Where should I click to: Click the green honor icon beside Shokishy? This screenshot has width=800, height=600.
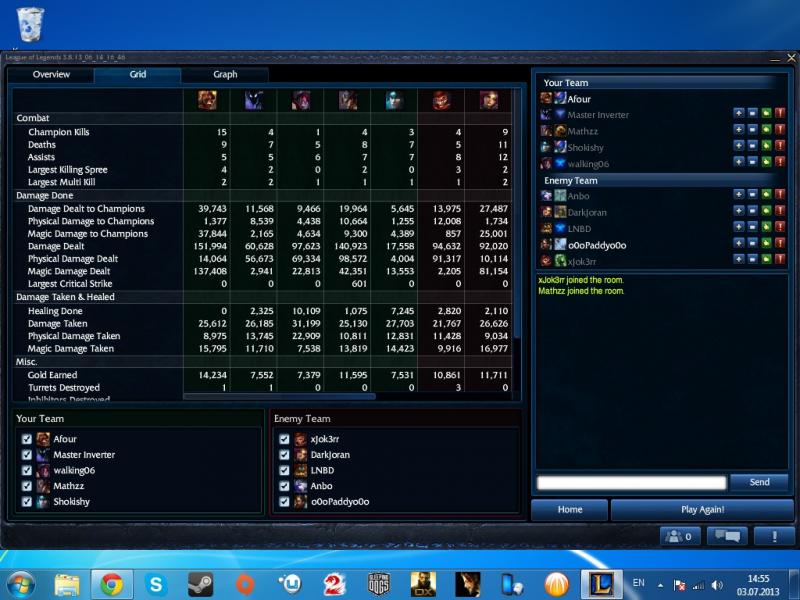(766, 146)
